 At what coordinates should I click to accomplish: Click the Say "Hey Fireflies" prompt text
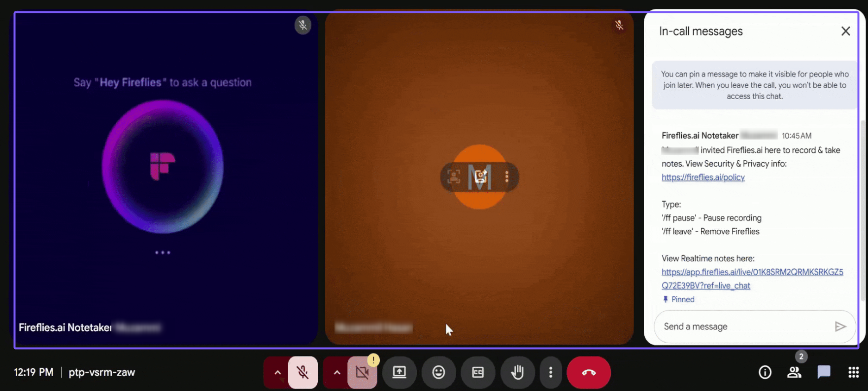pos(163,82)
